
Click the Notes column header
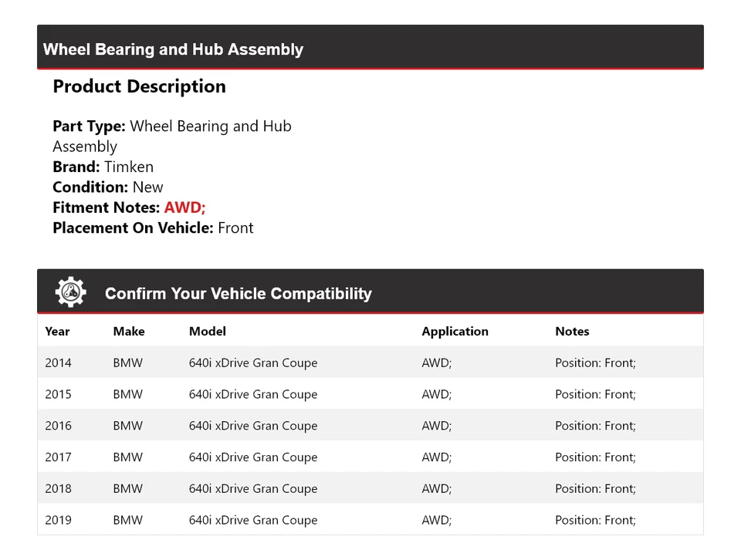point(572,332)
